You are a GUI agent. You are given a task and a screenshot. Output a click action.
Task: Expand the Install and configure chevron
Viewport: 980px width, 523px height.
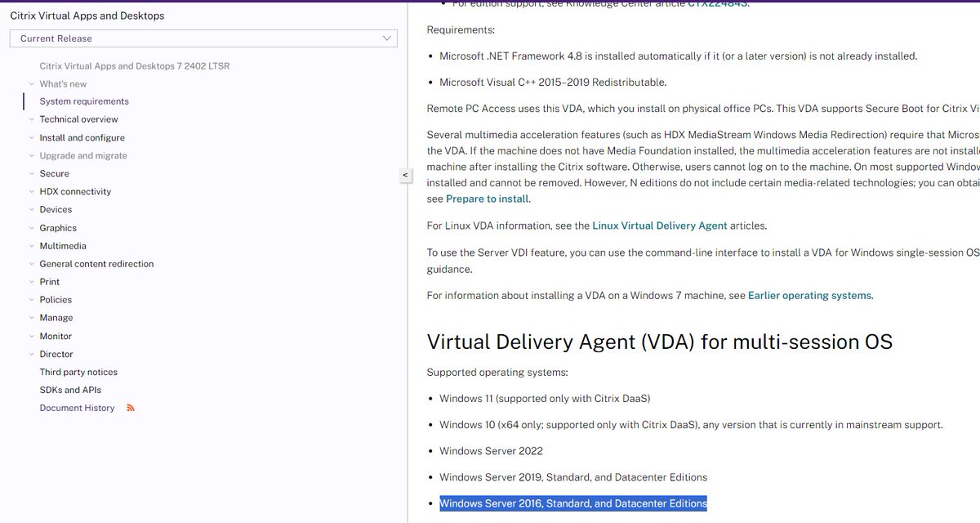[x=31, y=138]
